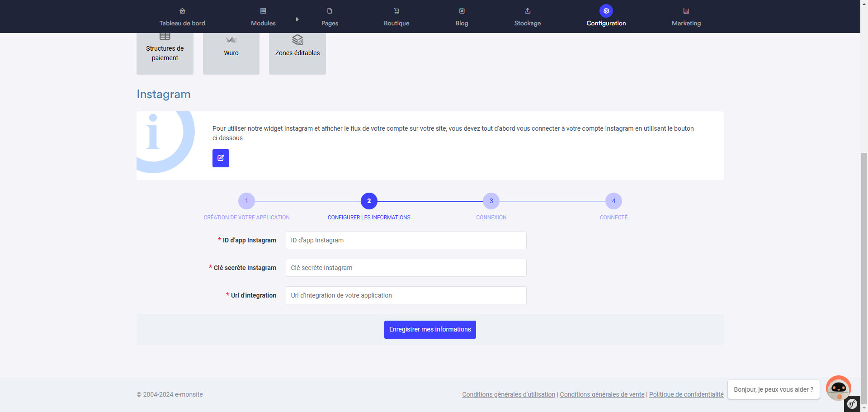The image size is (868, 412).
Task: Click the list icon above Modules
Action: [x=263, y=11]
